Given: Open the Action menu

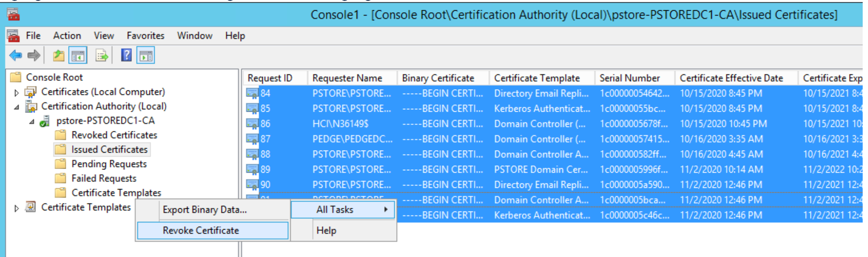Looking at the screenshot, I should [x=67, y=36].
